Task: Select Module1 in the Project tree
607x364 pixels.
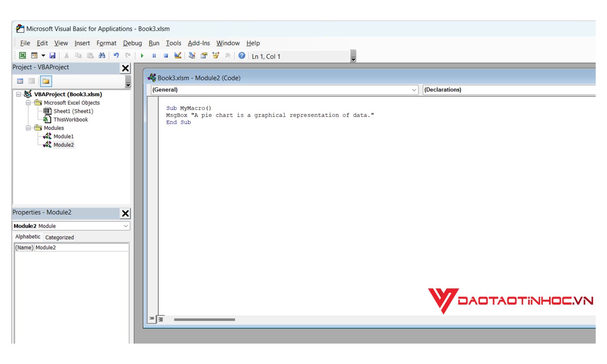Action: click(x=64, y=136)
